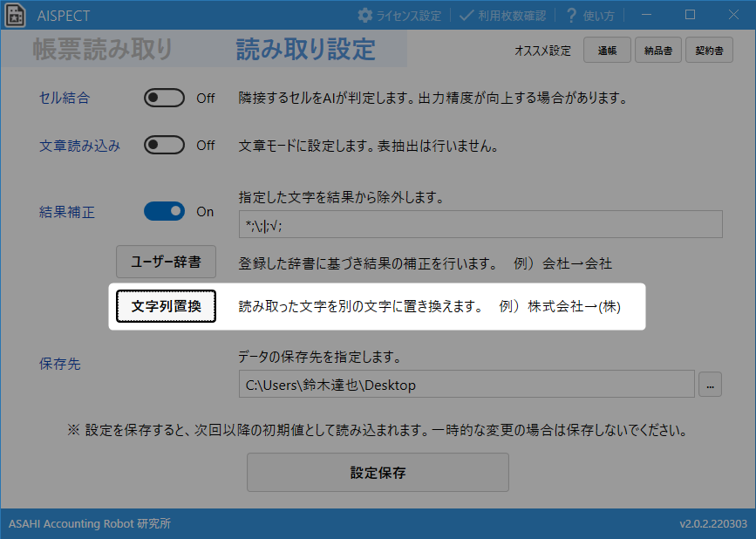
Task: Click the 文字列置換 button
Action: pos(166,307)
